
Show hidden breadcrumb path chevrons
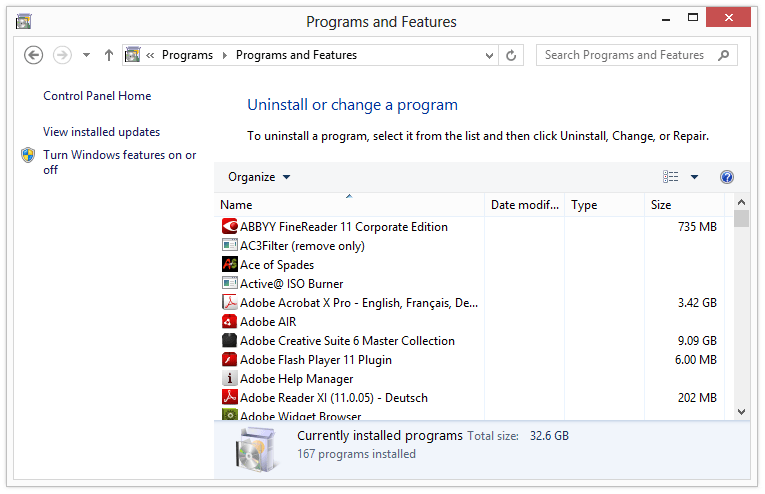click(x=150, y=55)
